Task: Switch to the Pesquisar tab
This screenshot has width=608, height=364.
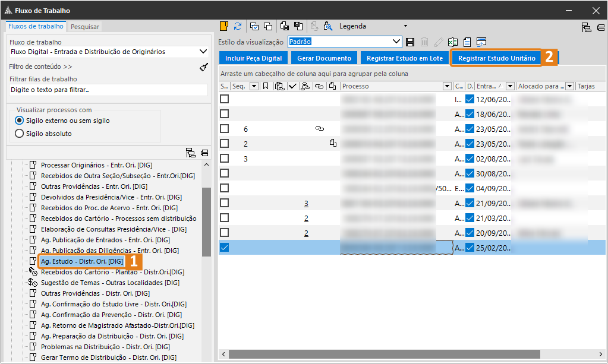Action: [85, 27]
